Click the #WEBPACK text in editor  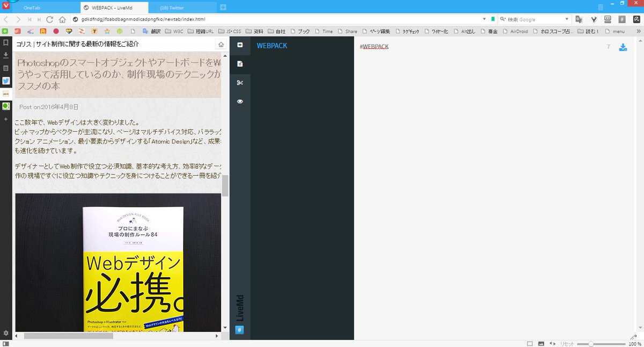(374, 47)
